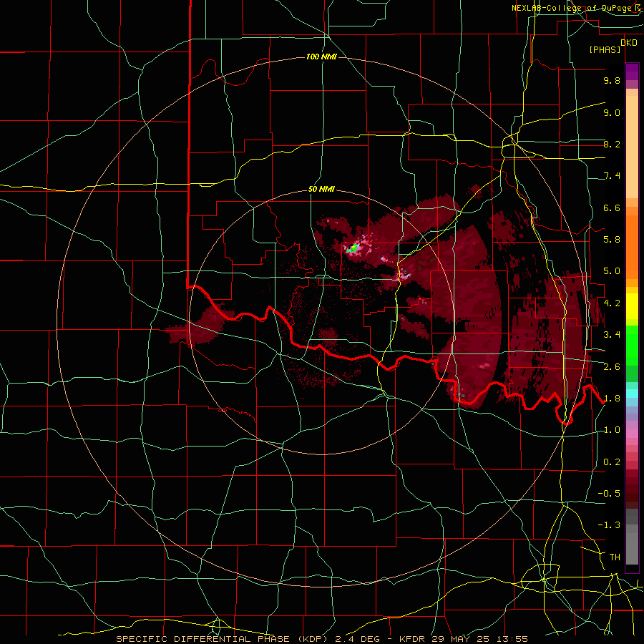Pick the purple swatch at the legend top
This screenshot has width=644, height=644.
point(632,72)
